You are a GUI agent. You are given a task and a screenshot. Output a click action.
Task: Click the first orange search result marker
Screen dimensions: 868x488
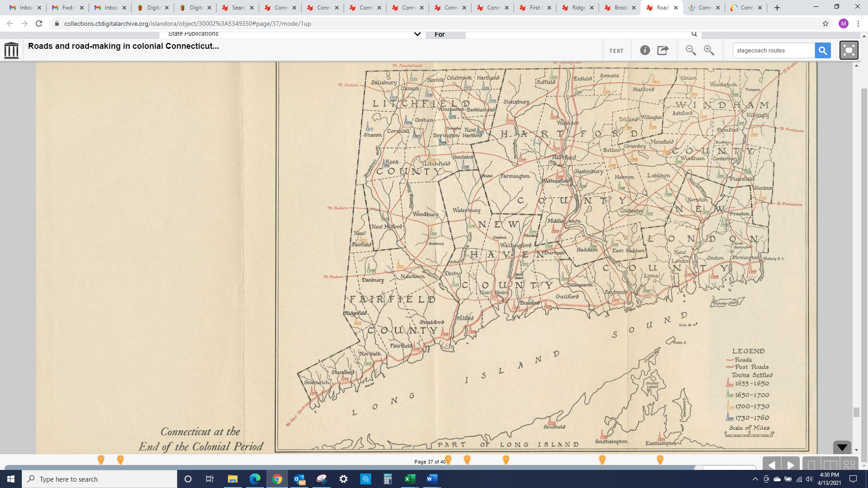tap(101, 460)
